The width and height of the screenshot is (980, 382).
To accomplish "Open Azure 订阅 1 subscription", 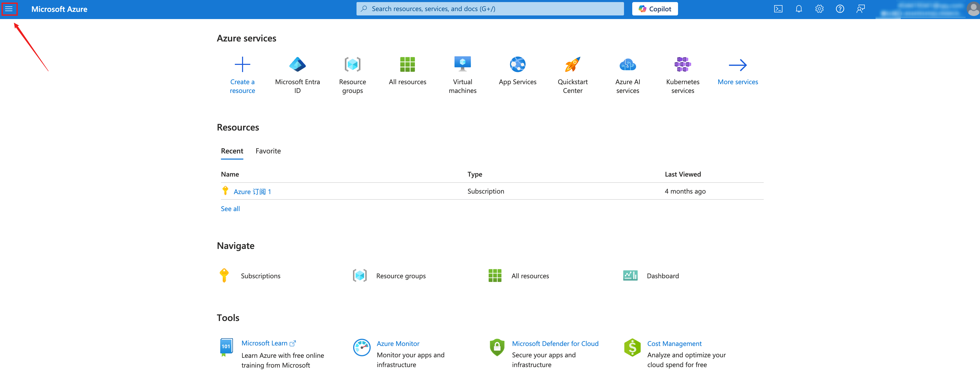I will click(252, 192).
